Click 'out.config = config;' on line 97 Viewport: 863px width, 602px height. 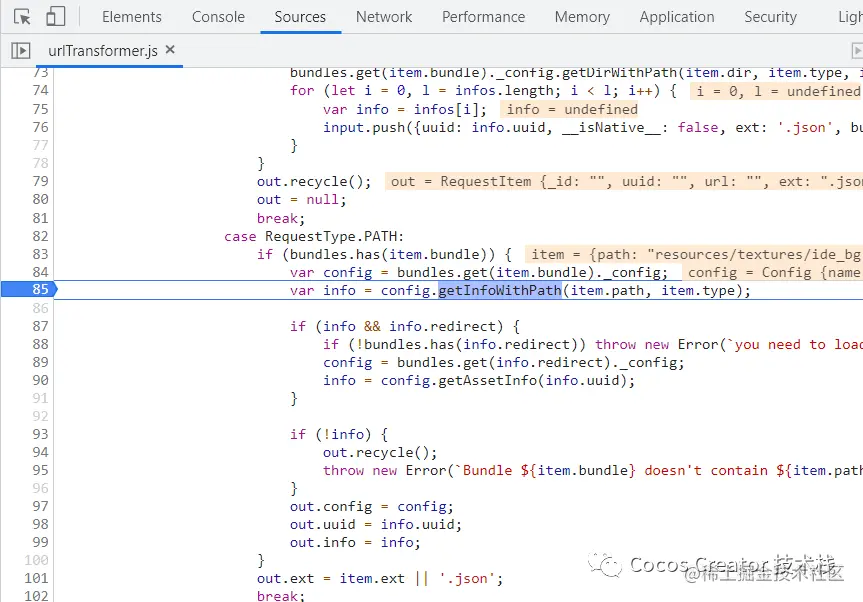pos(372,506)
